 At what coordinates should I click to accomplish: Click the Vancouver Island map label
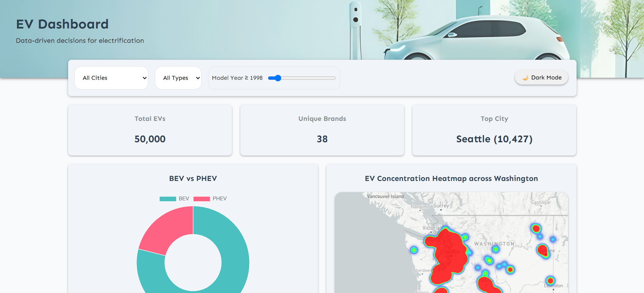(x=385, y=196)
